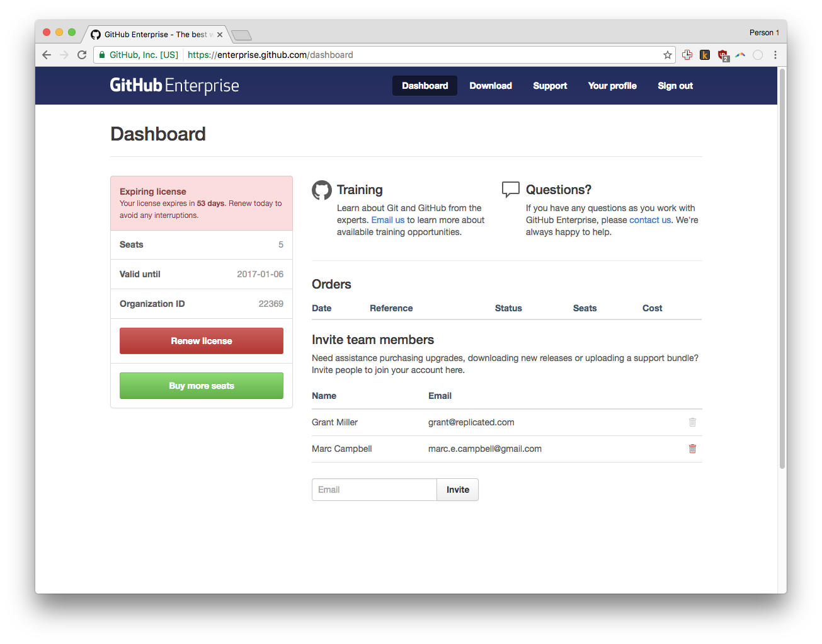The image size is (822, 644).
Task: Click the Renew license button
Action: click(x=202, y=341)
